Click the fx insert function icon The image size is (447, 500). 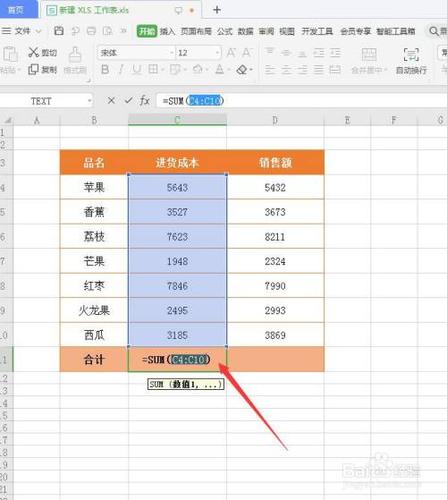(x=145, y=100)
